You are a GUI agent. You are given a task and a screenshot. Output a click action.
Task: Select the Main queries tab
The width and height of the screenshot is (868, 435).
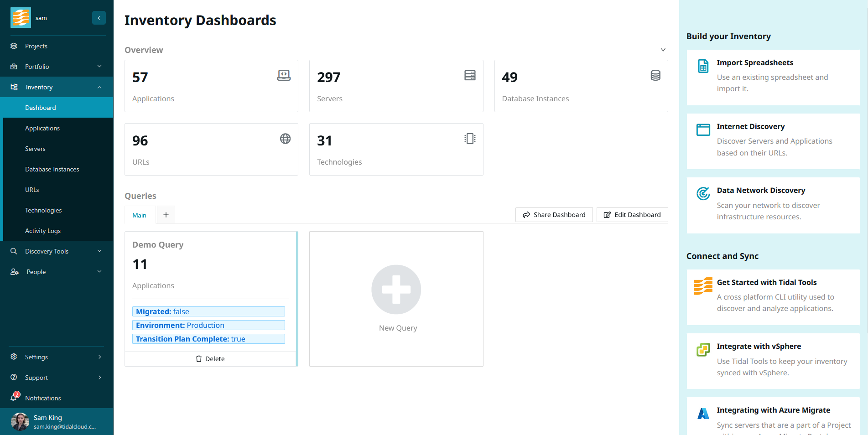(x=140, y=215)
